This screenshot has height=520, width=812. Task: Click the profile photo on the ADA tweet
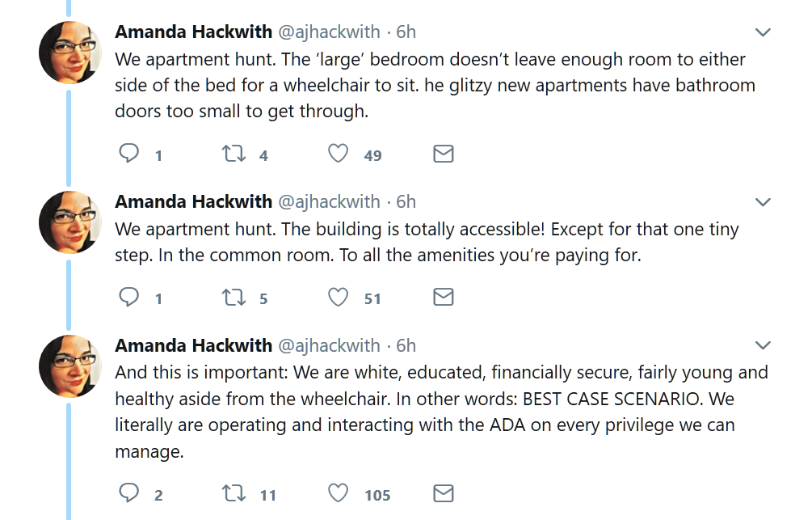(69, 366)
